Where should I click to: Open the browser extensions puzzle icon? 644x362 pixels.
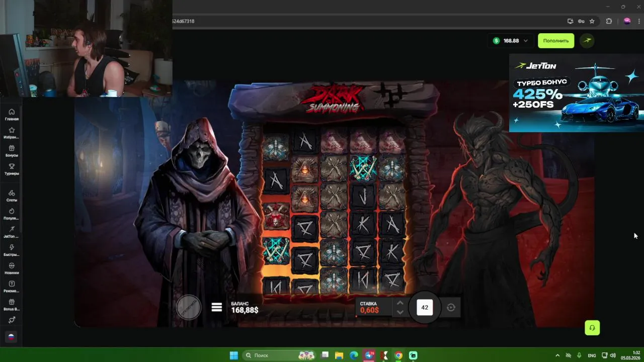click(609, 21)
